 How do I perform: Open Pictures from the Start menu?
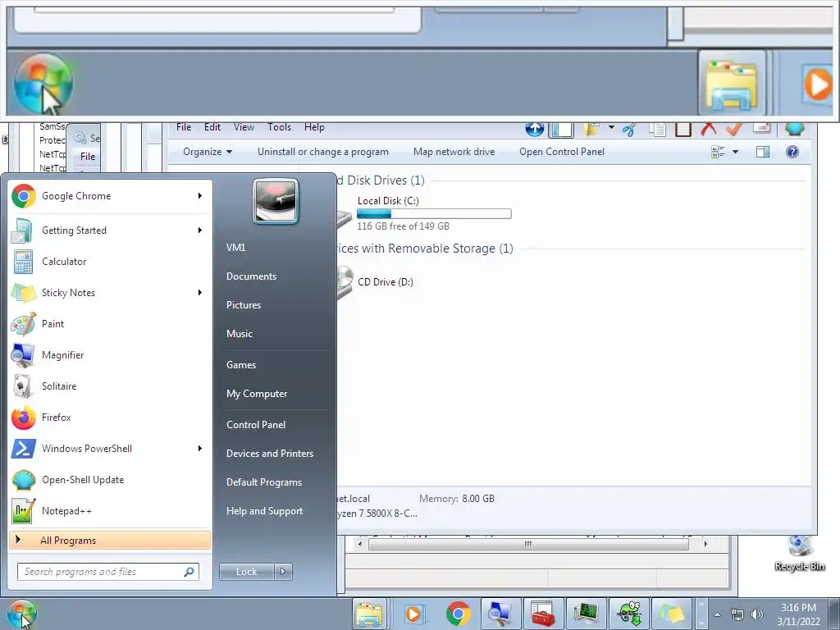tap(276, 305)
